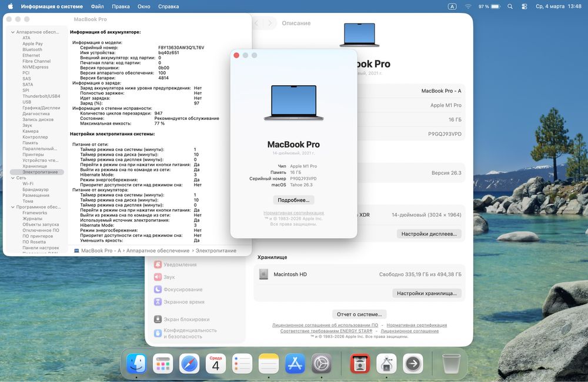Select Фокусирование in Settings sidebar
Image resolution: width=588 pixels, height=382 pixels.
point(178,289)
